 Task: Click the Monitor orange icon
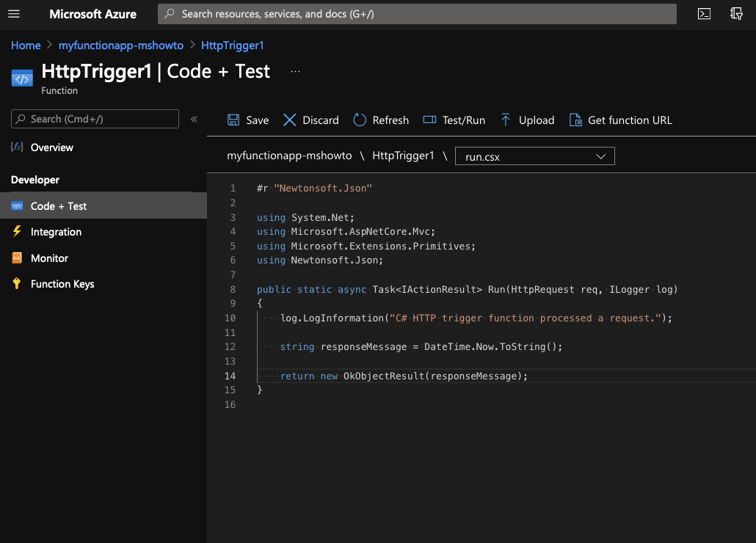pyautogui.click(x=17, y=258)
